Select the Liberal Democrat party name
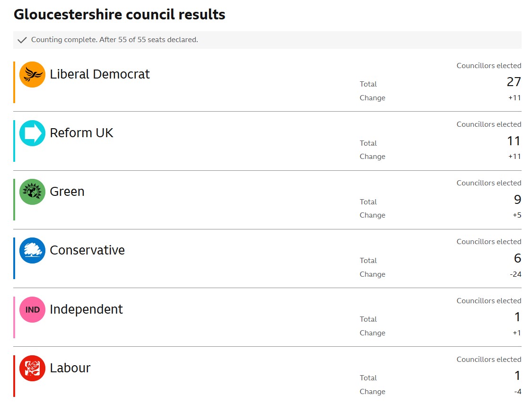The height and width of the screenshot is (404, 532). (x=100, y=74)
